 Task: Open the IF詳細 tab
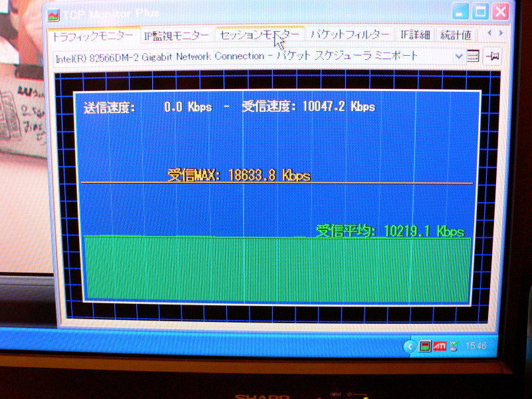tap(415, 35)
